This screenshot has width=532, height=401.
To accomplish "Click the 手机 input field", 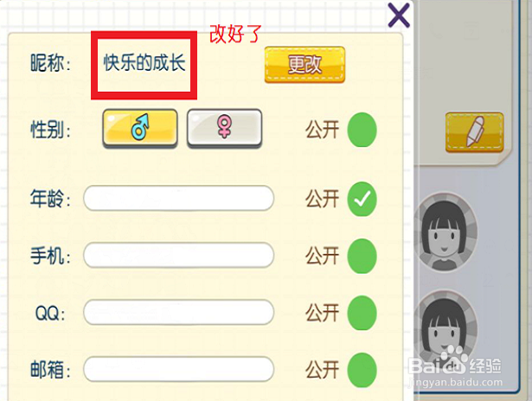I will coord(178,255).
